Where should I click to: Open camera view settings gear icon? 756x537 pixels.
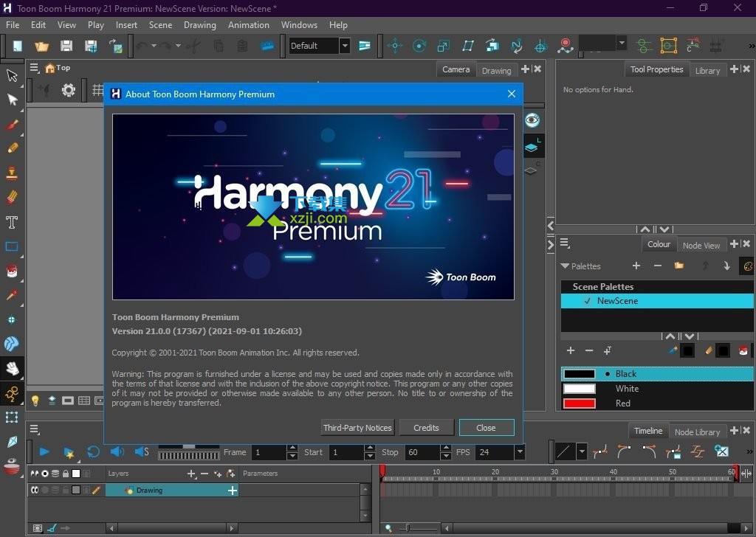point(69,90)
